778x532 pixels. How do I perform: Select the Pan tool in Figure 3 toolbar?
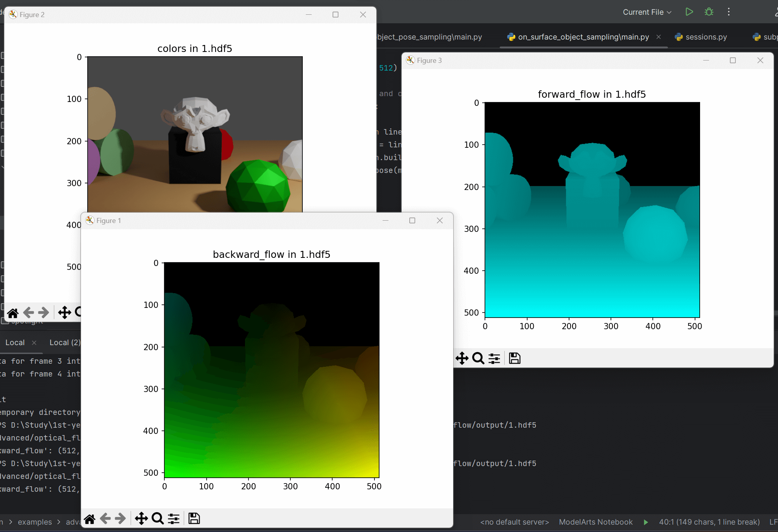pyautogui.click(x=462, y=358)
